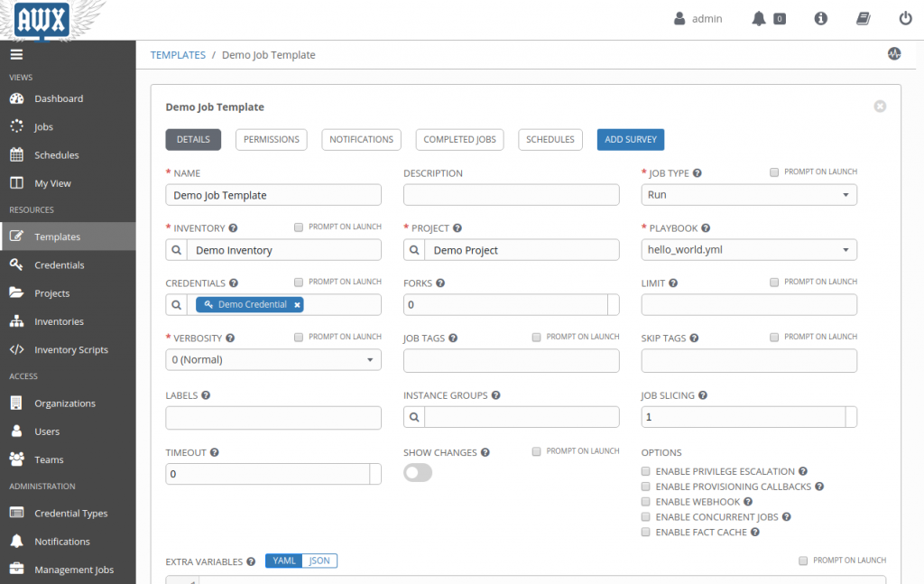Click the Job Slicing number stepper

(x=851, y=417)
